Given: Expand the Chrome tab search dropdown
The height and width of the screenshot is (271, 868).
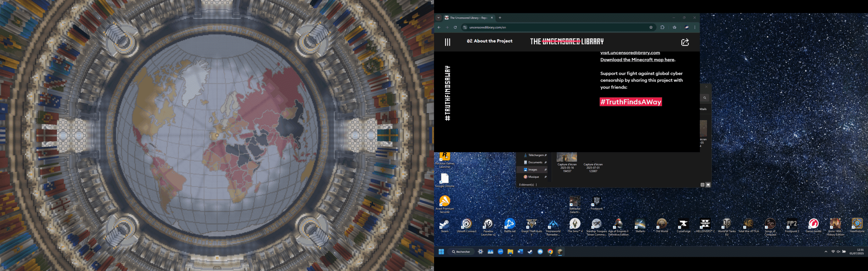Looking at the screenshot, I should pyautogui.click(x=438, y=18).
